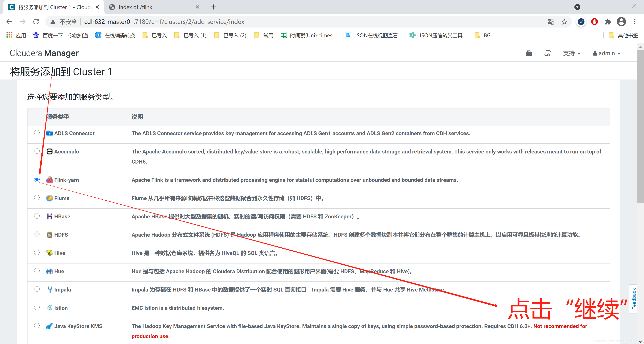644x344 pixels.
Task: Open the 时间戳(Unix times... bookmark
Action: (308, 35)
